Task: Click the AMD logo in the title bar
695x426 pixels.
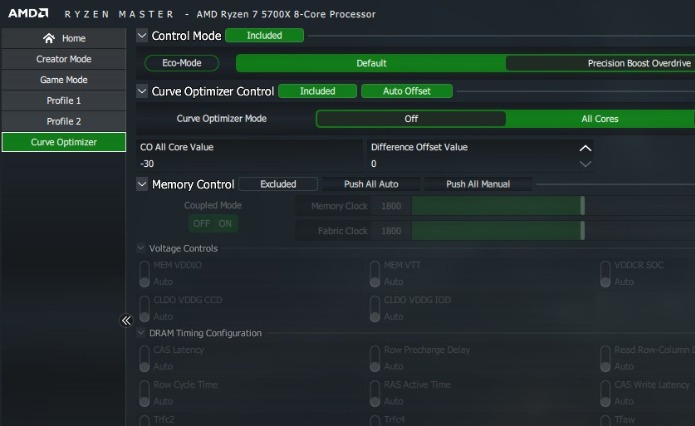Action: pyautogui.click(x=28, y=13)
